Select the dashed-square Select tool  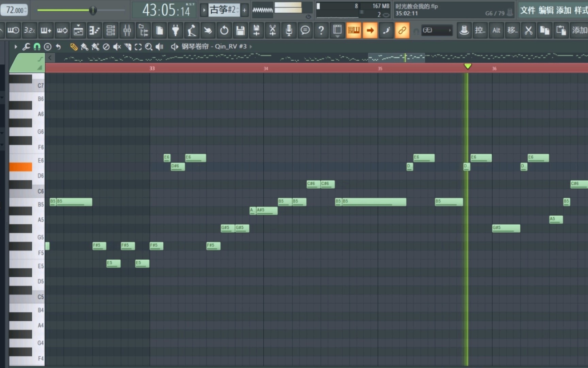(138, 47)
